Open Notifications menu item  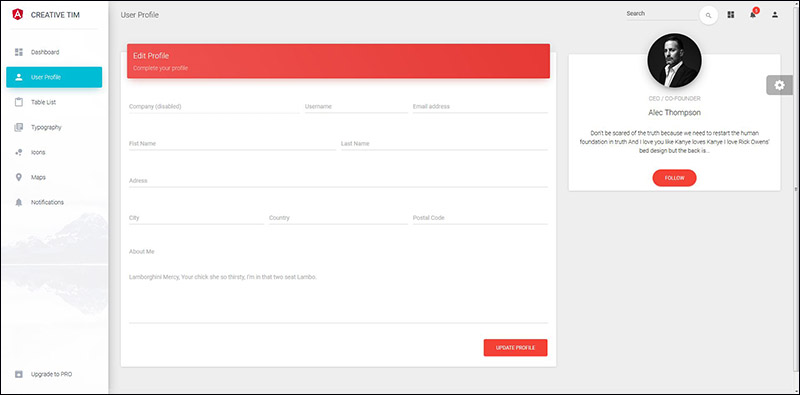click(54, 202)
